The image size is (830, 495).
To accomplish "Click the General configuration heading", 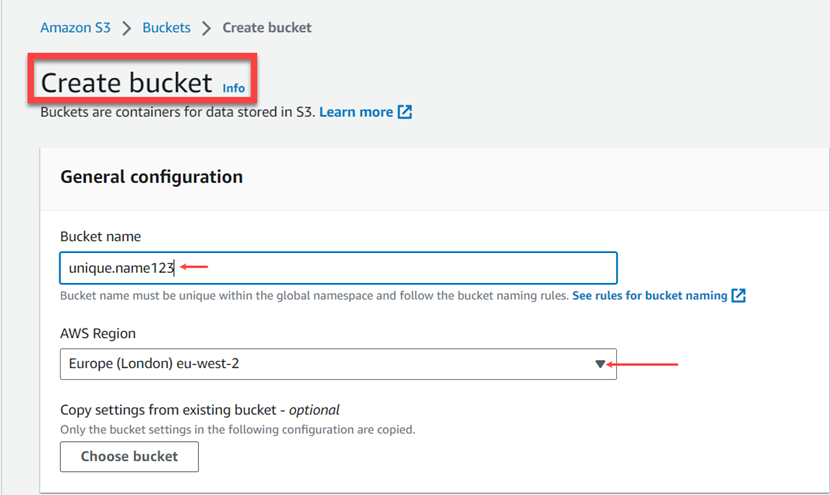I will pos(151,177).
